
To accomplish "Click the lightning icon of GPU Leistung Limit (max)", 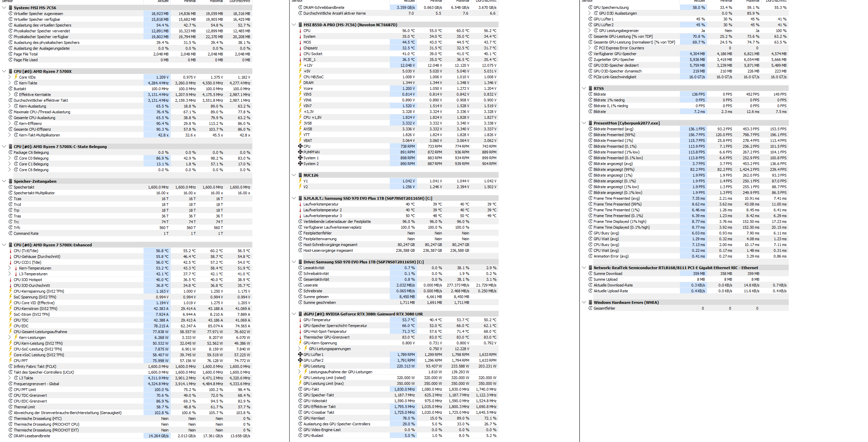I will point(300,383).
